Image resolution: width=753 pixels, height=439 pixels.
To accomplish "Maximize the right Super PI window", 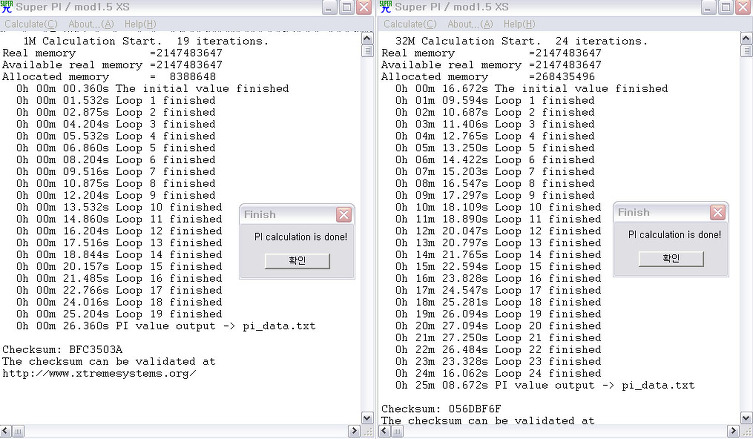I will tap(726, 7).
